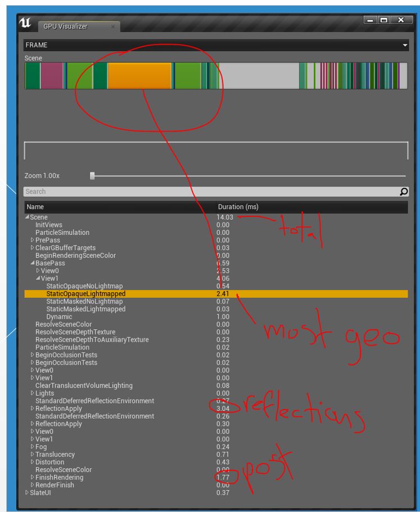420x512 pixels.
Task: Select the StaticMaskedLightmapped row
Action: (216, 309)
